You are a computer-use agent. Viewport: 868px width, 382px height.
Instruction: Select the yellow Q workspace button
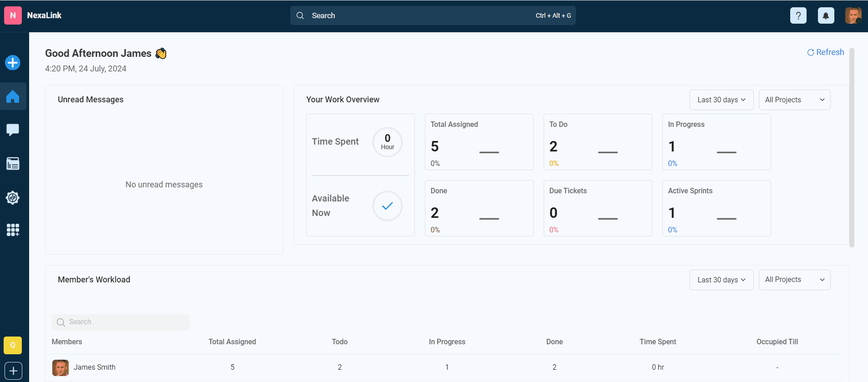coord(13,345)
